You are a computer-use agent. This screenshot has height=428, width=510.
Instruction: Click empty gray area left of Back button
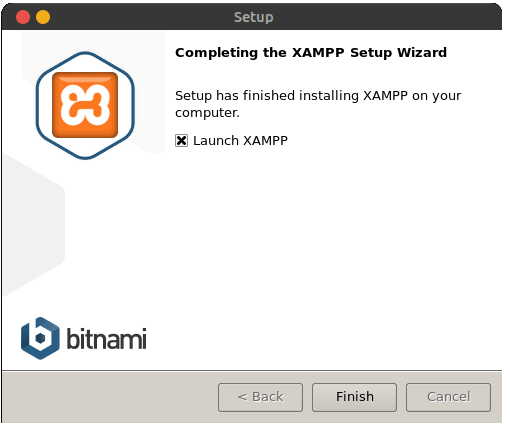point(110,397)
